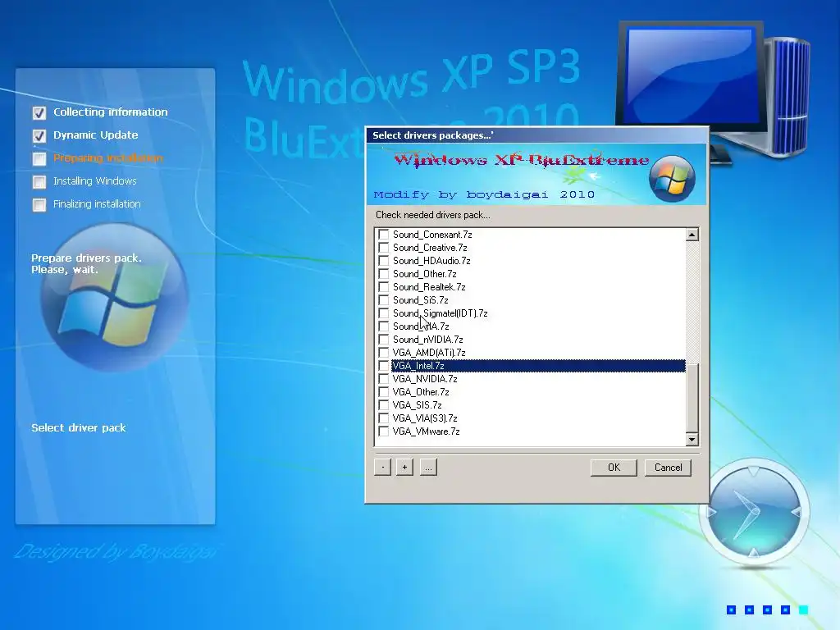Click the large Windows logo in setup panel

coord(114,297)
